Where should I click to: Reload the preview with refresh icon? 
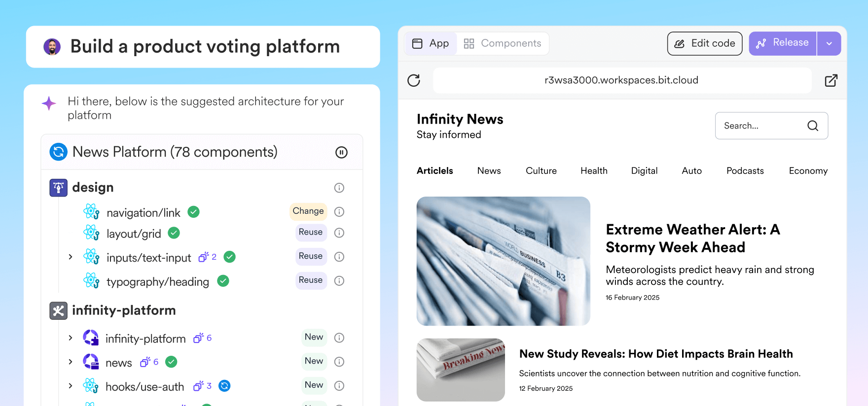(414, 80)
